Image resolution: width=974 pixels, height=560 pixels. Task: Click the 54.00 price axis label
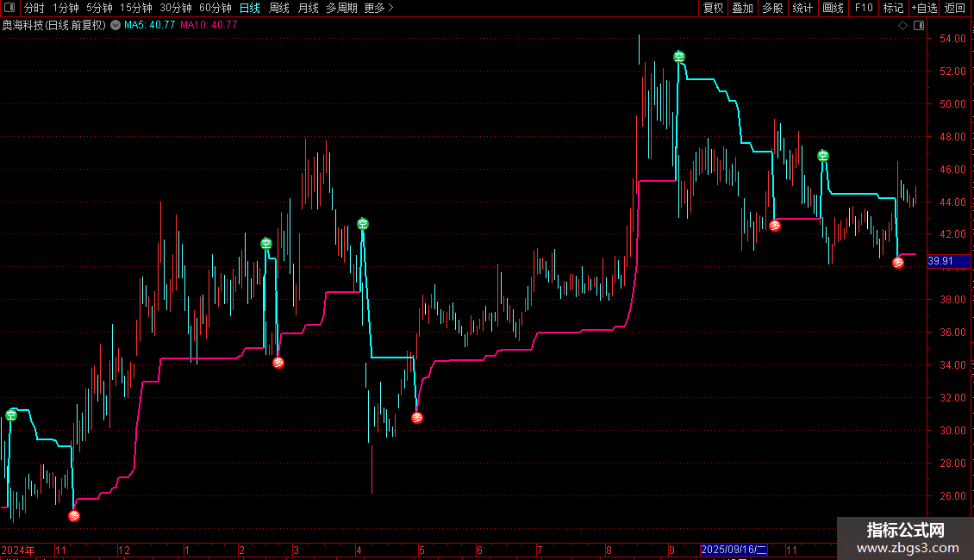pyautogui.click(x=952, y=39)
